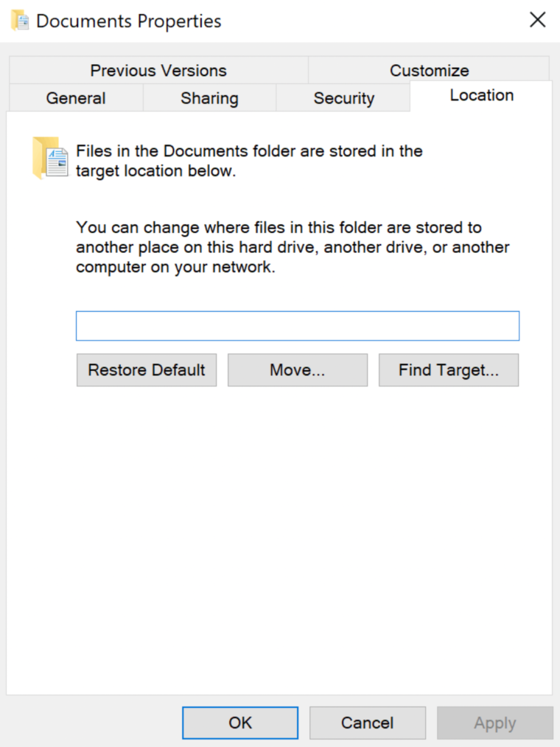Dismiss the dialog using Cancel

(x=367, y=723)
